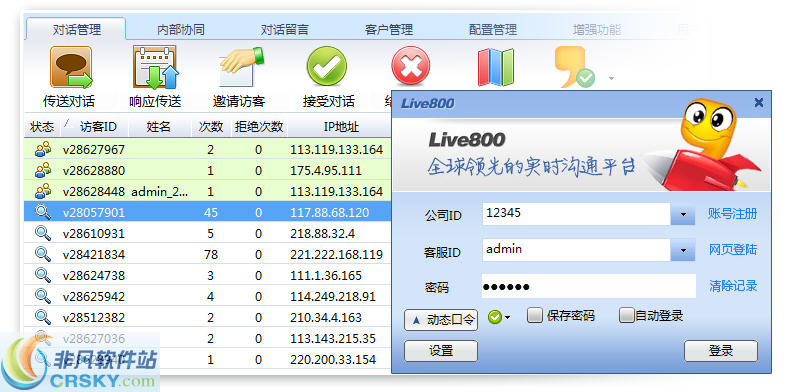Click magnifier icon of visitor v28610931

pyautogui.click(x=43, y=233)
